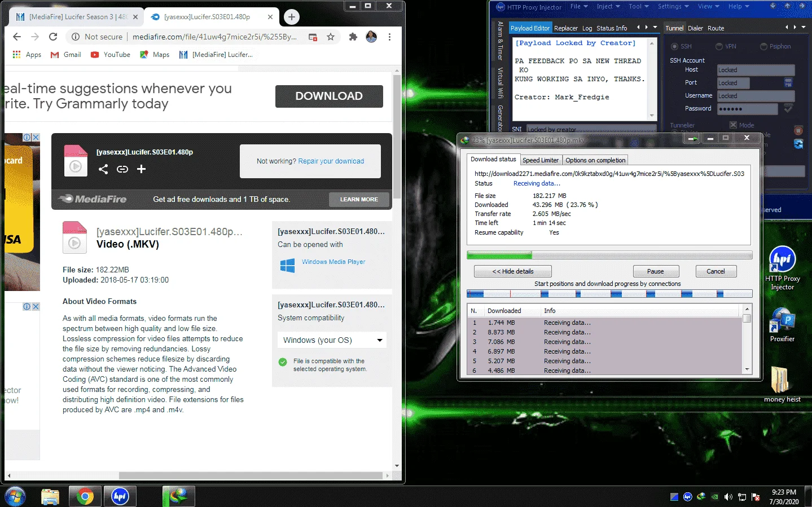The width and height of the screenshot is (812, 507).
Task: Bookmark this page with the star icon
Action: click(x=331, y=37)
